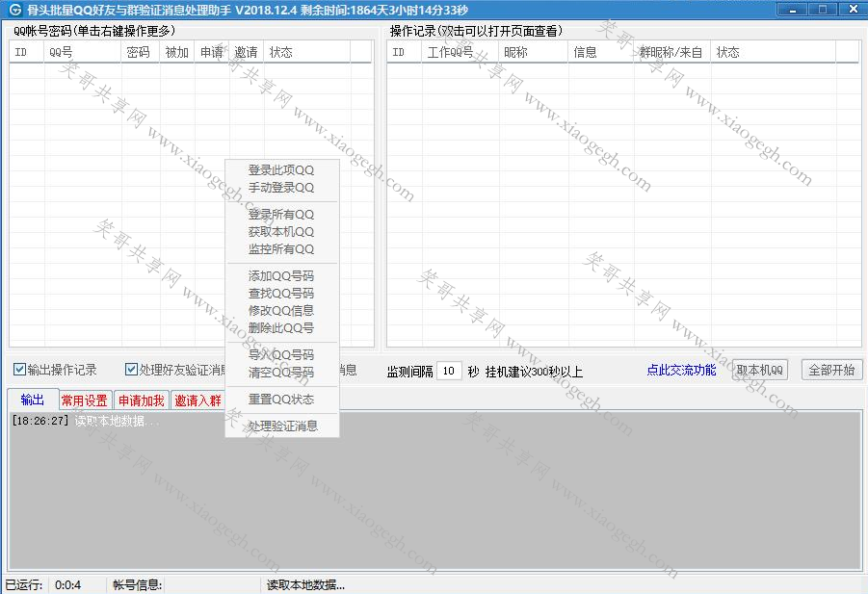Click status bar text 读取本地数据...
The image size is (868, 594).
pos(305,585)
